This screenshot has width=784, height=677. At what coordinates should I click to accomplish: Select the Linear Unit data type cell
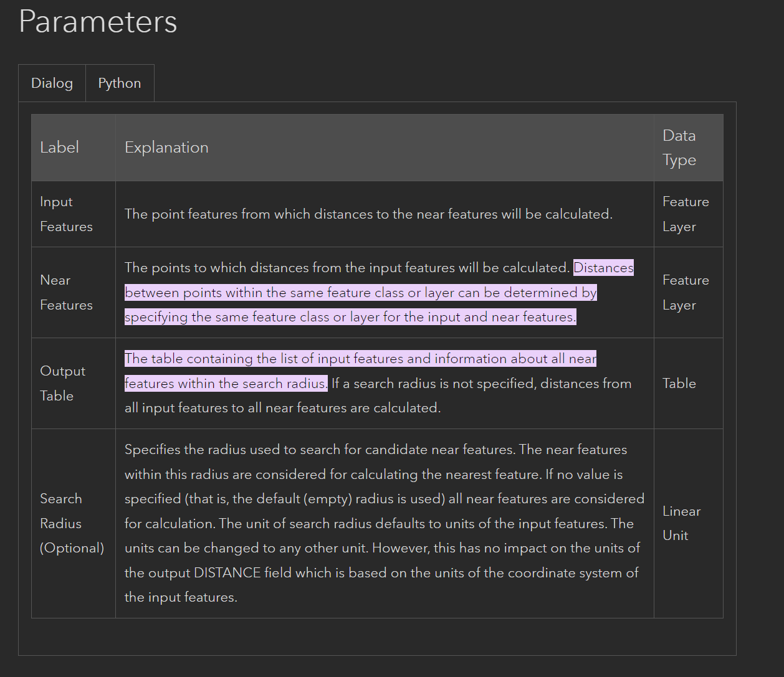681,523
